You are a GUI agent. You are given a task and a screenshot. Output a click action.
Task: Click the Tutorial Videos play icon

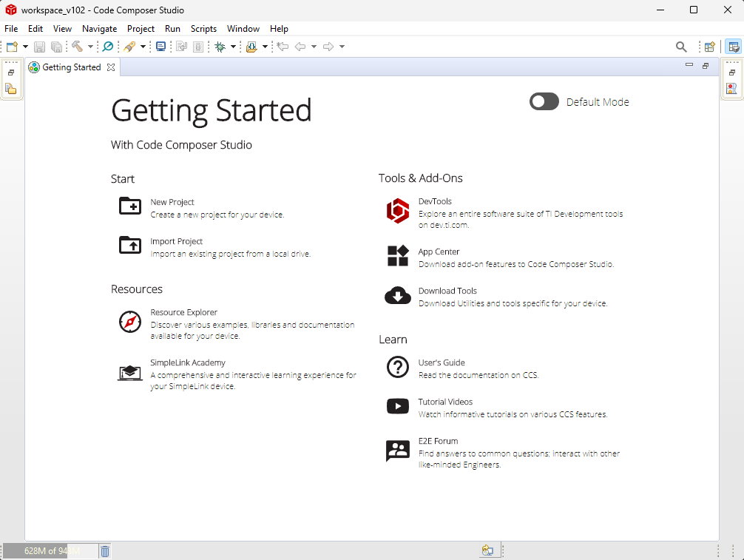[x=398, y=406]
